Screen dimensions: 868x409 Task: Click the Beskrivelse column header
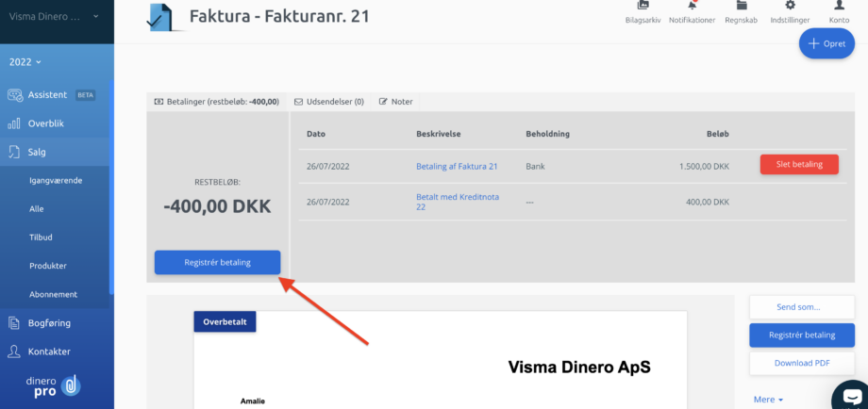pos(439,134)
